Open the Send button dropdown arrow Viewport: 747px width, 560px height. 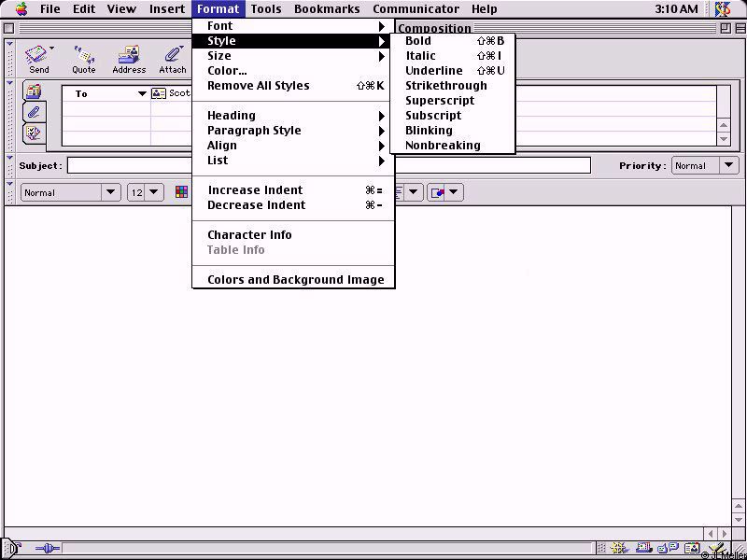pyautogui.click(x=51, y=48)
